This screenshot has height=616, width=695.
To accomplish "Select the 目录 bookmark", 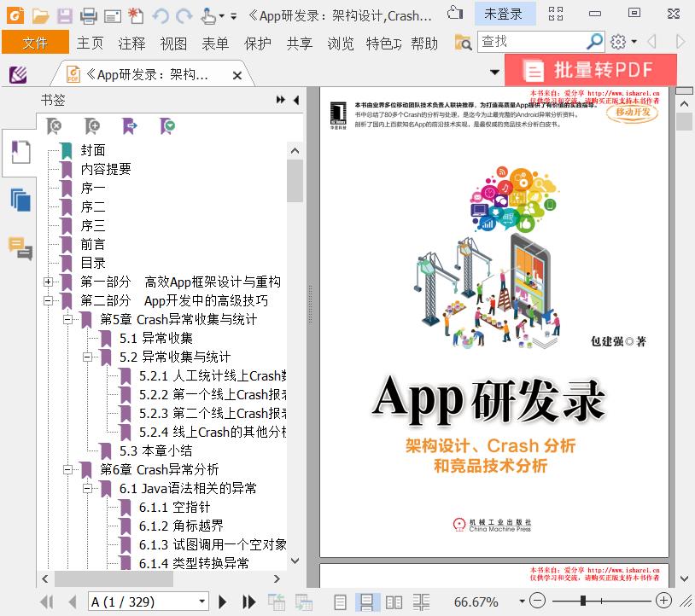I will point(92,263).
